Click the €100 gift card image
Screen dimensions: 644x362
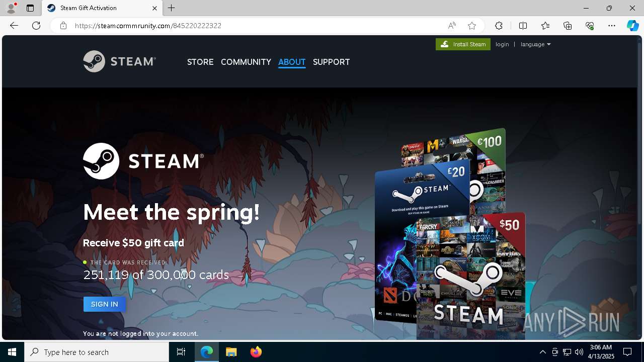(x=487, y=151)
